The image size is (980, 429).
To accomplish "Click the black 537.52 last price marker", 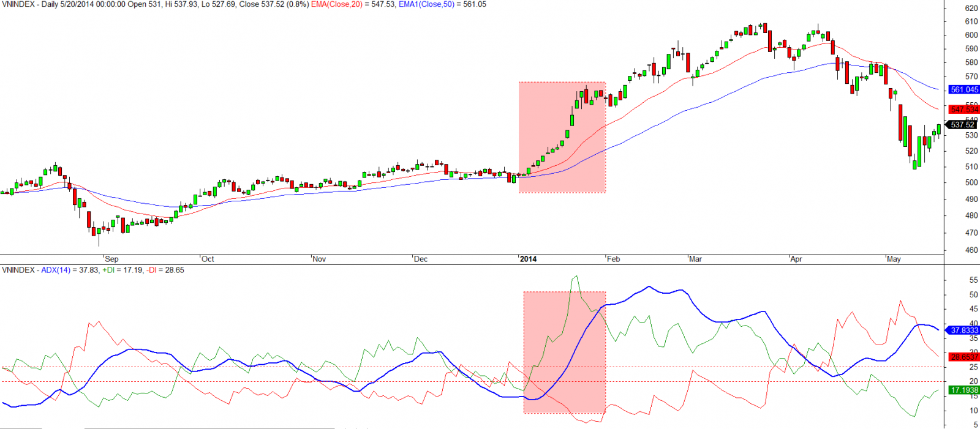I will pyautogui.click(x=962, y=125).
